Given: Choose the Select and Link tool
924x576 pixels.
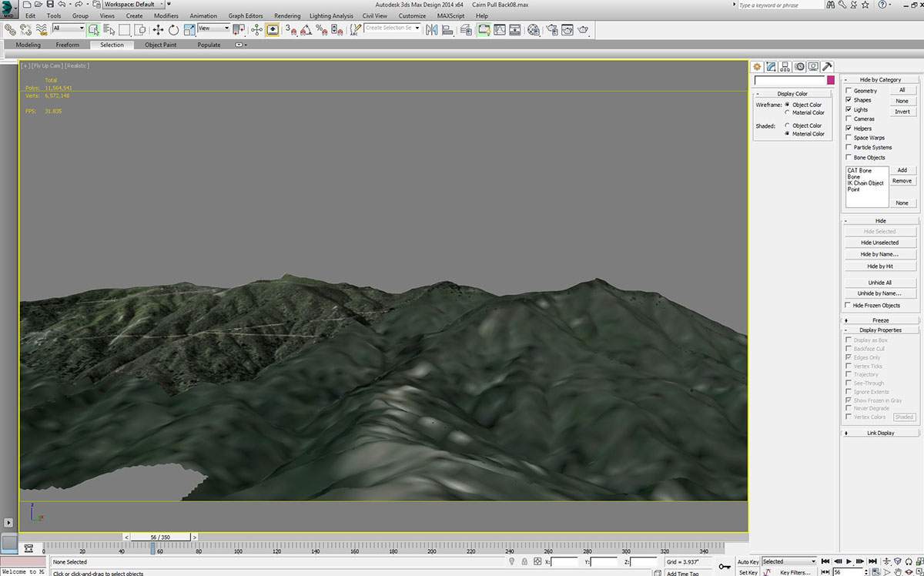Looking at the screenshot, I should tap(12, 30).
